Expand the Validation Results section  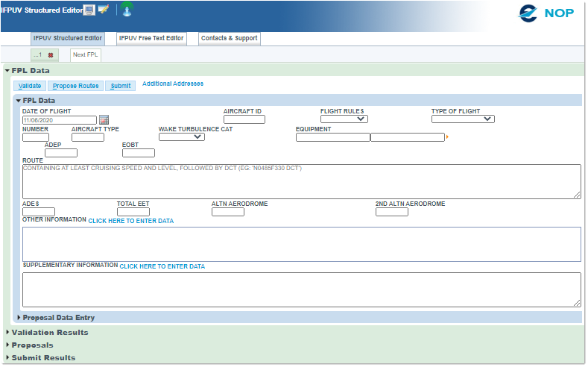tap(7, 332)
